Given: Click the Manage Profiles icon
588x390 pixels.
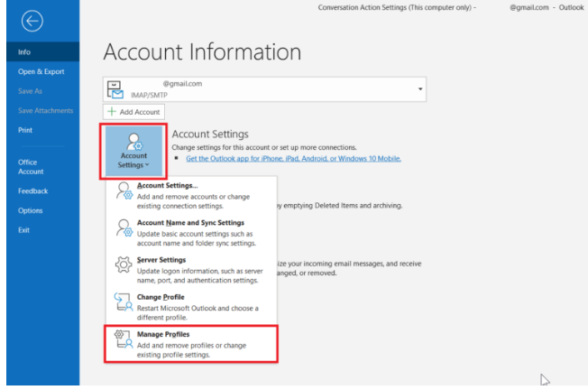Looking at the screenshot, I should point(124,339).
